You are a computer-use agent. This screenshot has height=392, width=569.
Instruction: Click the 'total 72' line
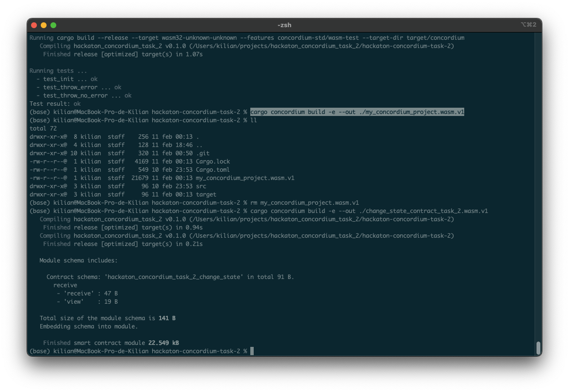coord(43,129)
